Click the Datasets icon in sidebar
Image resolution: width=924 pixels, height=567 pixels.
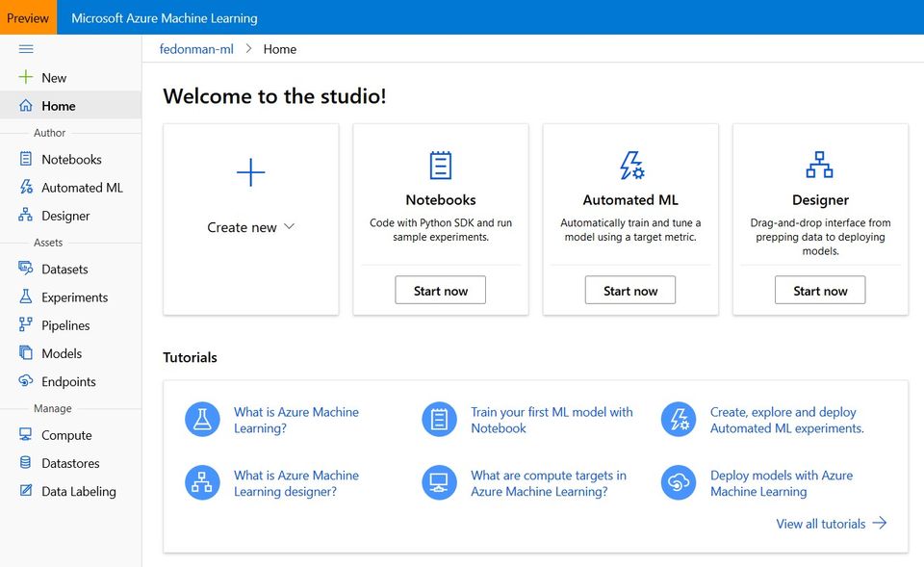(x=25, y=269)
